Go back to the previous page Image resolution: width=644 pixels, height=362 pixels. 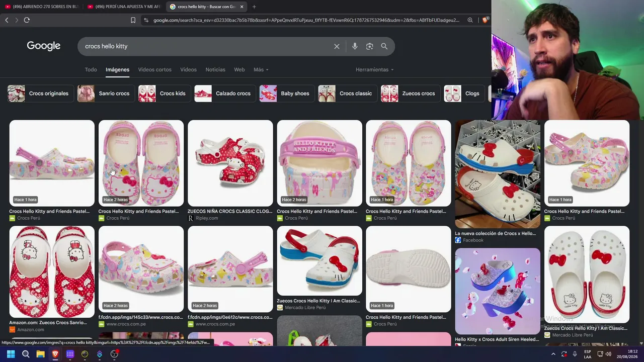pyautogui.click(x=7, y=20)
